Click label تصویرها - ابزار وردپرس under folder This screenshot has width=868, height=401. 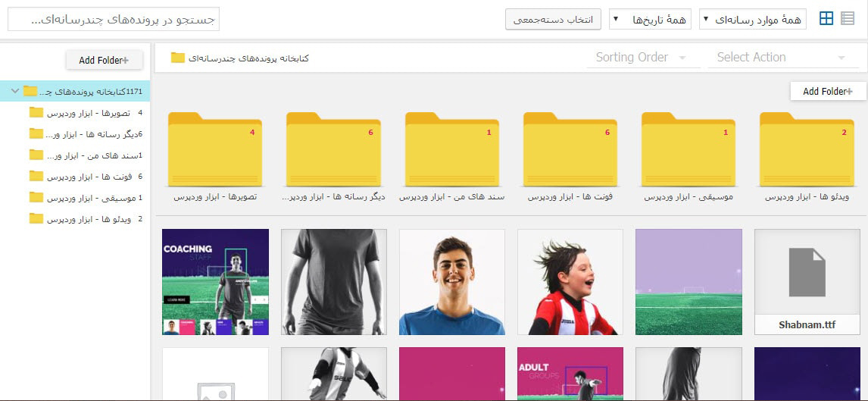[x=215, y=197]
